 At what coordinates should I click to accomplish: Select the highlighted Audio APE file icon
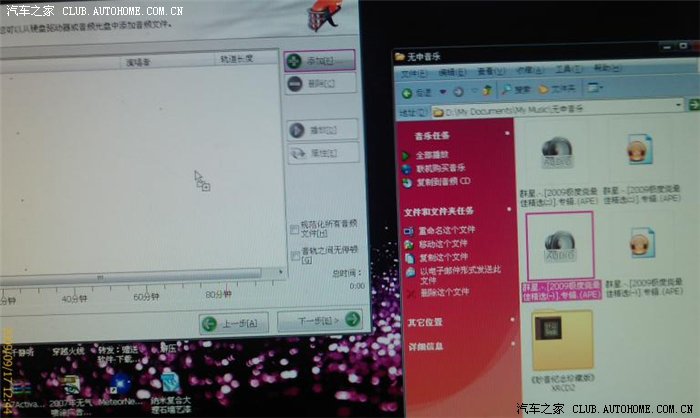pyautogui.click(x=558, y=247)
